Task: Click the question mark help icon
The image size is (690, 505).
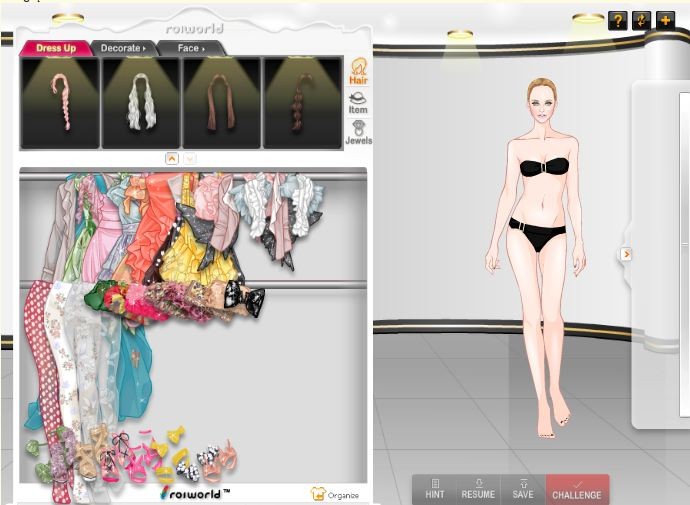Action: click(618, 20)
